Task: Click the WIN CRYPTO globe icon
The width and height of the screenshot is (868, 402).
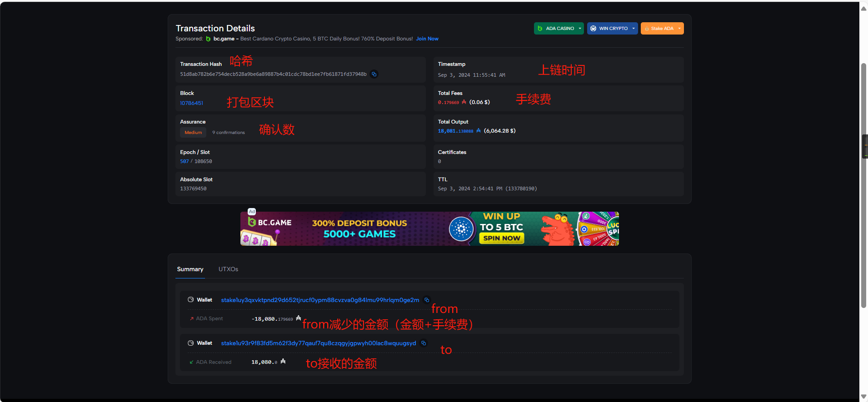Action: (593, 28)
